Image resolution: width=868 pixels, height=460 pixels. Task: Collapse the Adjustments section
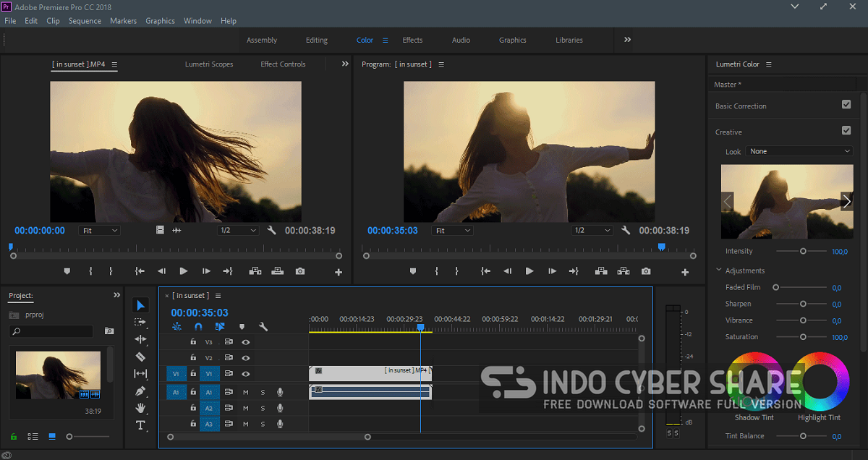pyautogui.click(x=719, y=271)
